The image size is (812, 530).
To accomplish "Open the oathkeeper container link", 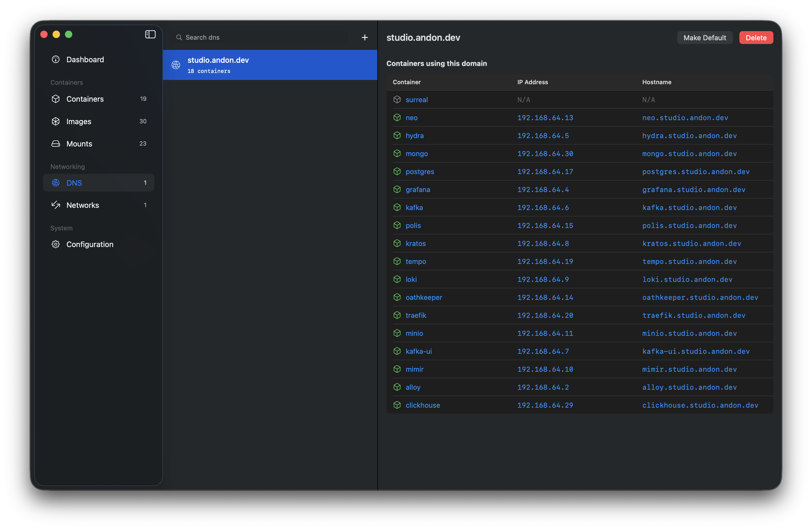I will click(x=424, y=297).
